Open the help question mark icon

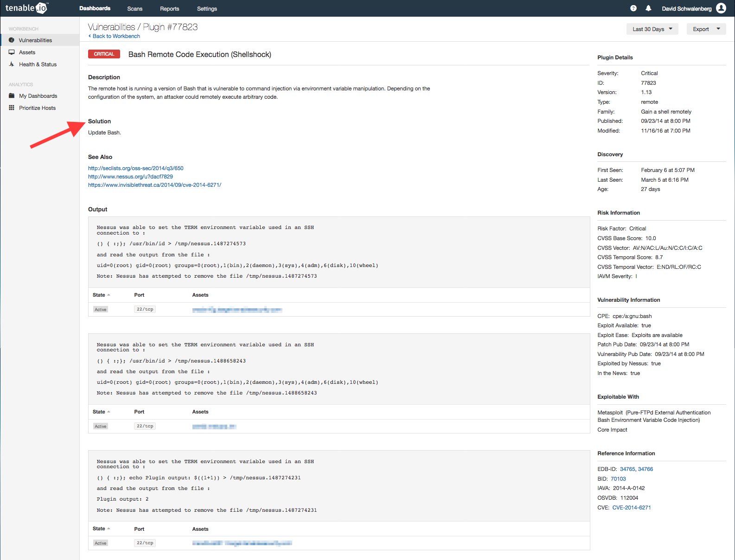point(633,8)
